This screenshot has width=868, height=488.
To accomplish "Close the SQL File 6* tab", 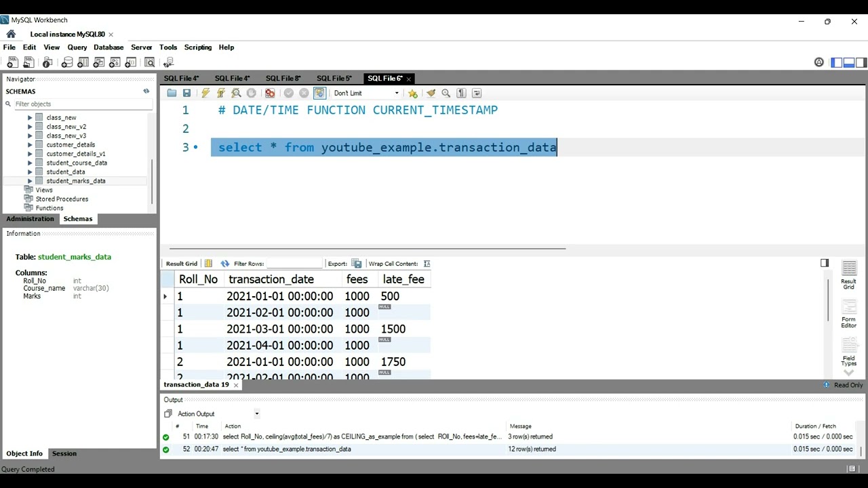I will tap(408, 79).
